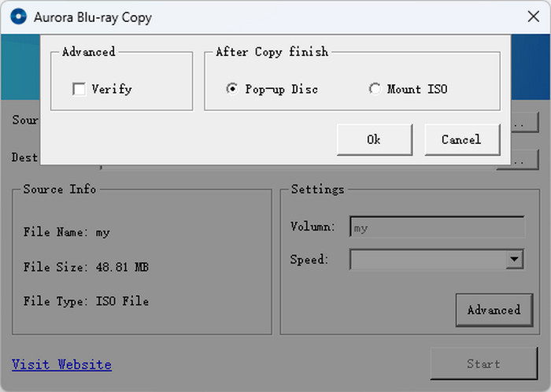
Task: Confirm the dialog with Ok
Action: point(374,140)
